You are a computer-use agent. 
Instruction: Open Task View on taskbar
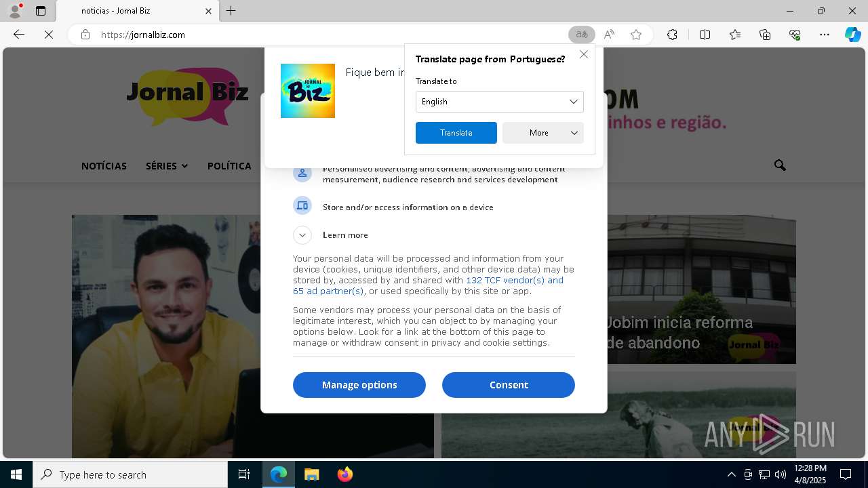click(x=244, y=474)
